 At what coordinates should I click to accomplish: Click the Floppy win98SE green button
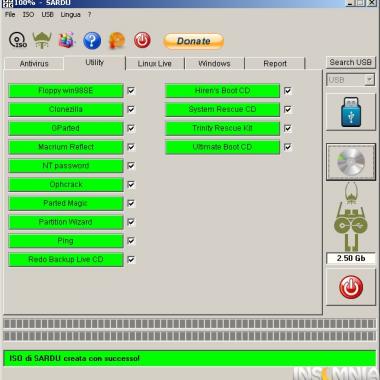click(66, 91)
